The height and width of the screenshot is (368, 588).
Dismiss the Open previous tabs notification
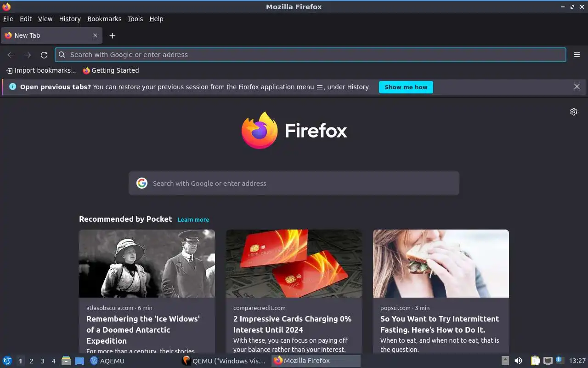pyautogui.click(x=577, y=86)
